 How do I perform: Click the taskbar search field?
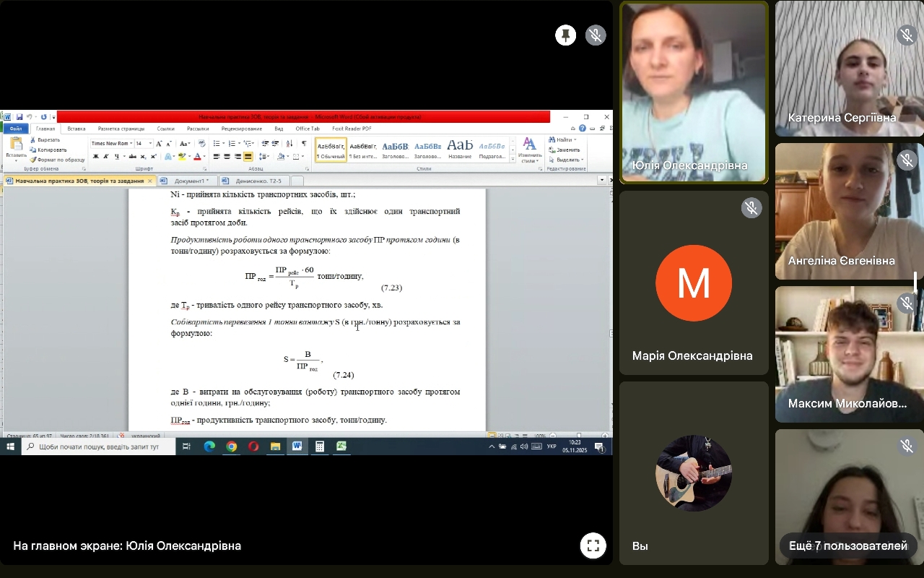point(98,447)
